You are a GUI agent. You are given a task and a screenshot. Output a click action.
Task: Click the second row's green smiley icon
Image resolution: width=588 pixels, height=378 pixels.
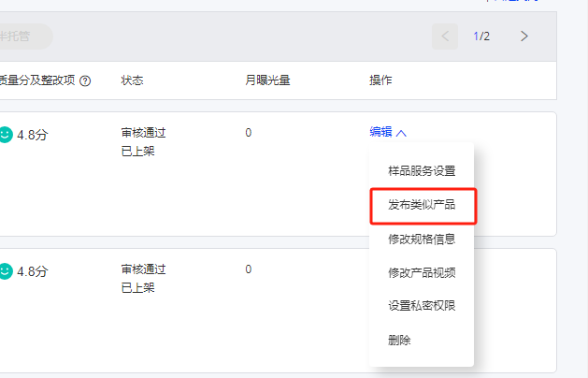click(6, 271)
